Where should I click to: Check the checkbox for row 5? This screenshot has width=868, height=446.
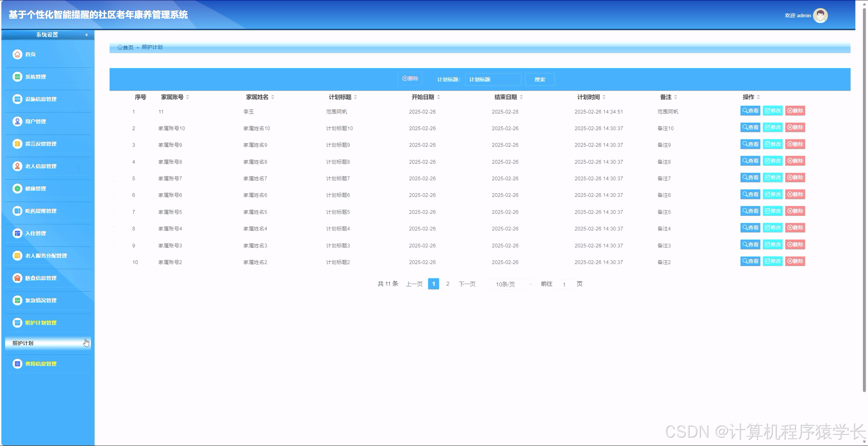[x=115, y=179]
